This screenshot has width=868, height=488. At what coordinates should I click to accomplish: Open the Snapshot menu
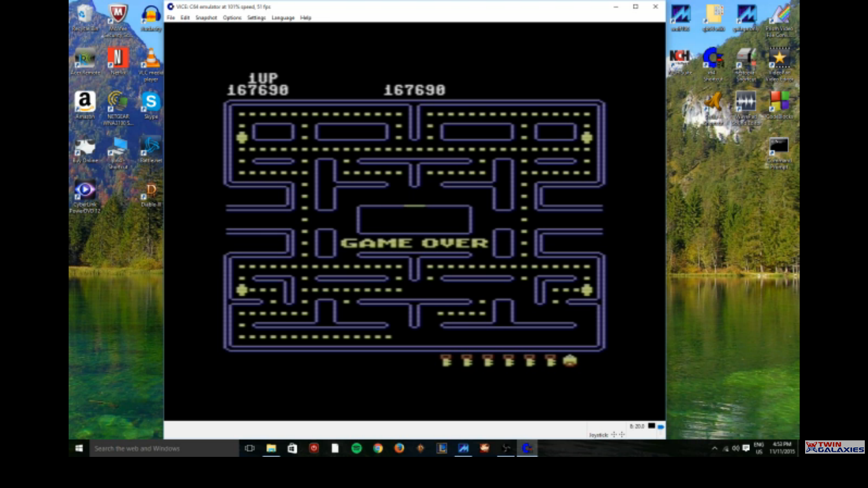[x=206, y=18]
